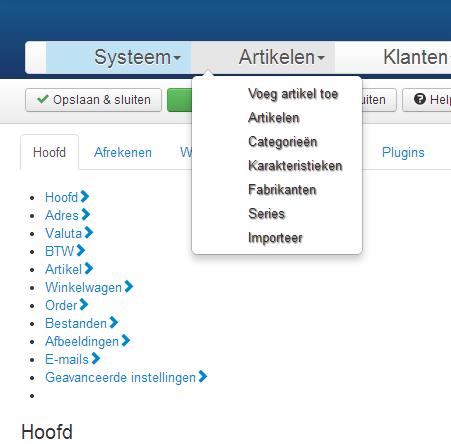The width and height of the screenshot is (451, 444).
Task: Click the chevron icon beside Adres
Action: (86, 215)
